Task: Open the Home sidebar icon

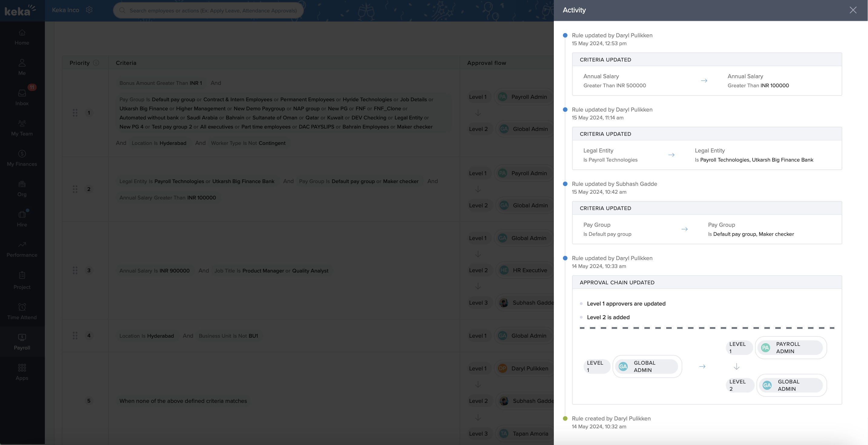Action: tap(22, 37)
